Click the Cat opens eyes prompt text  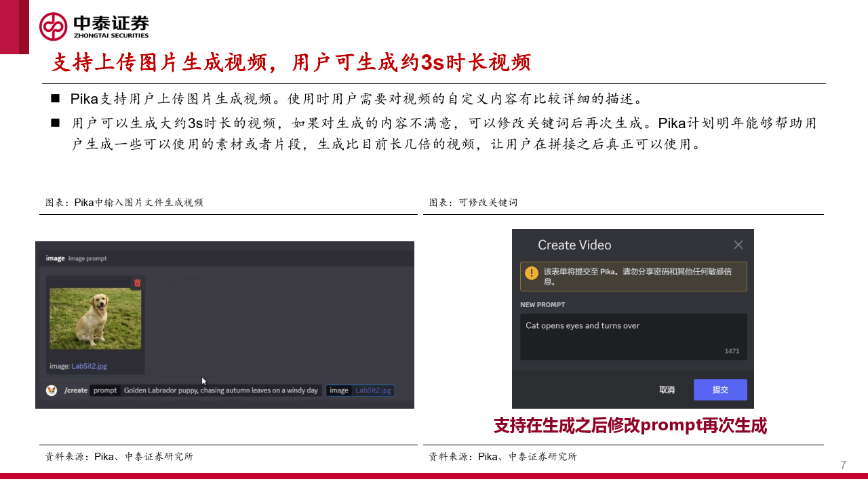tap(582, 326)
